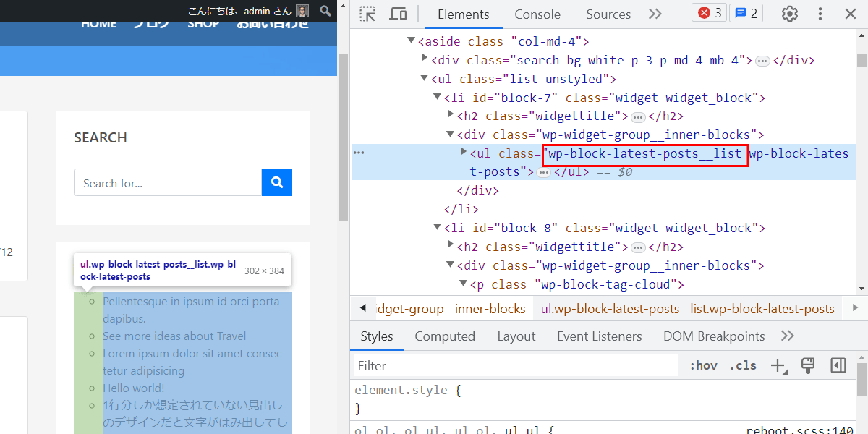Collapse the li block-7 node
This screenshot has height=434, width=868.
(437, 97)
